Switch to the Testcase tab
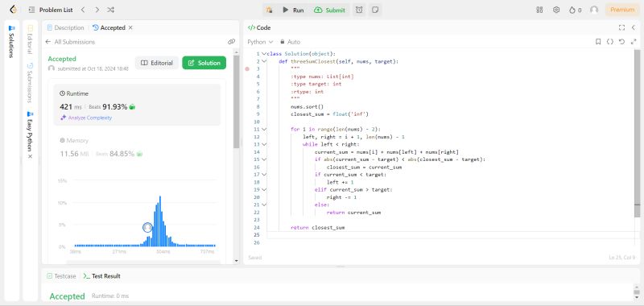This screenshot has width=644, height=306. coord(62,276)
